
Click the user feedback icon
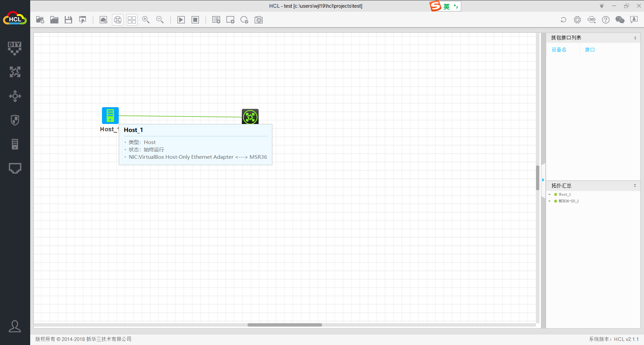(634, 20)
